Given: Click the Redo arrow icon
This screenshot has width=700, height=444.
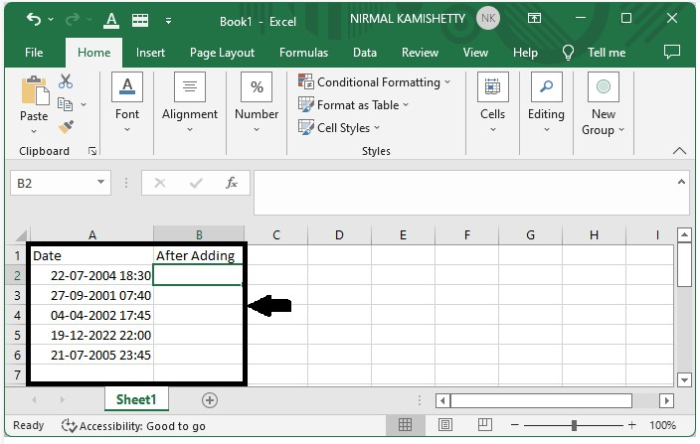Looking at the screenshot, I should (x=72, y=20).
